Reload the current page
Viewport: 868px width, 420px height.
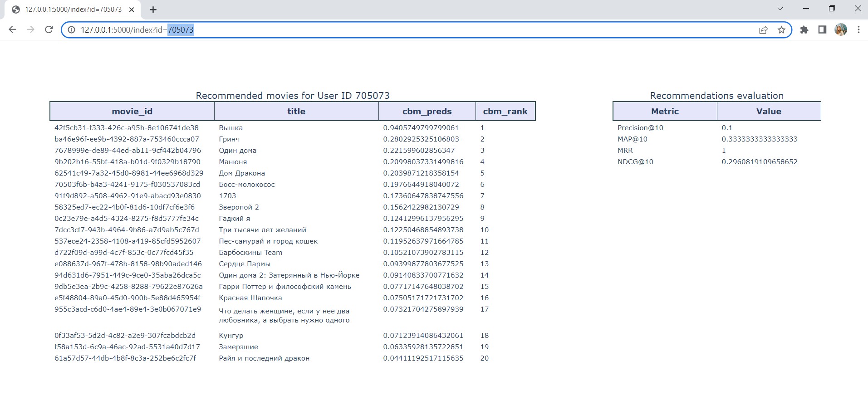49,29
